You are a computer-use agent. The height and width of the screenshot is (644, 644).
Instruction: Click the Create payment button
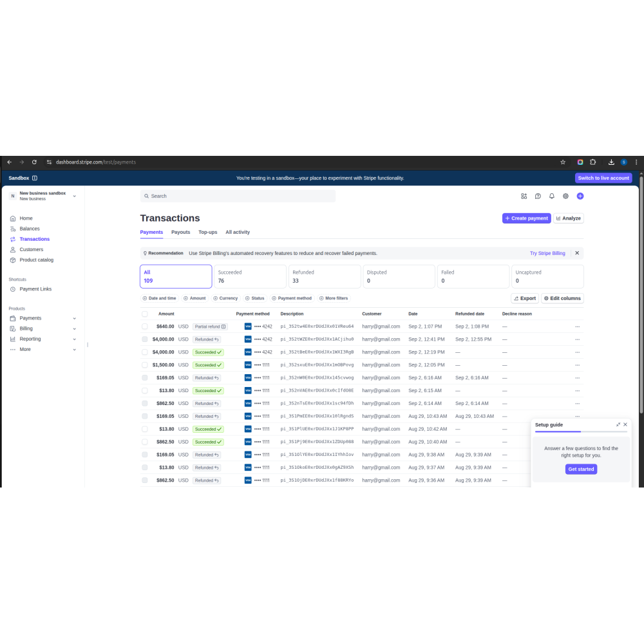[x=526, y=218]
